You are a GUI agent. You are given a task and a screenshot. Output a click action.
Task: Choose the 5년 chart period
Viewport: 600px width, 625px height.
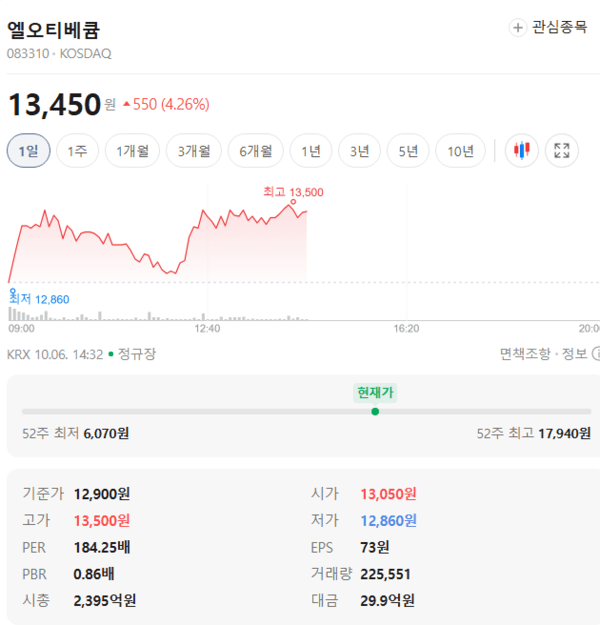(408, 151)
